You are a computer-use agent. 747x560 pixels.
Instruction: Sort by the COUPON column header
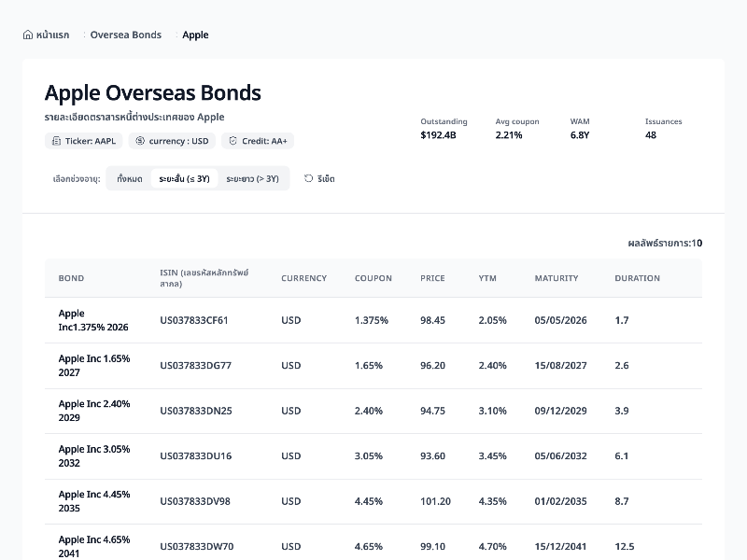click(373, 278)
